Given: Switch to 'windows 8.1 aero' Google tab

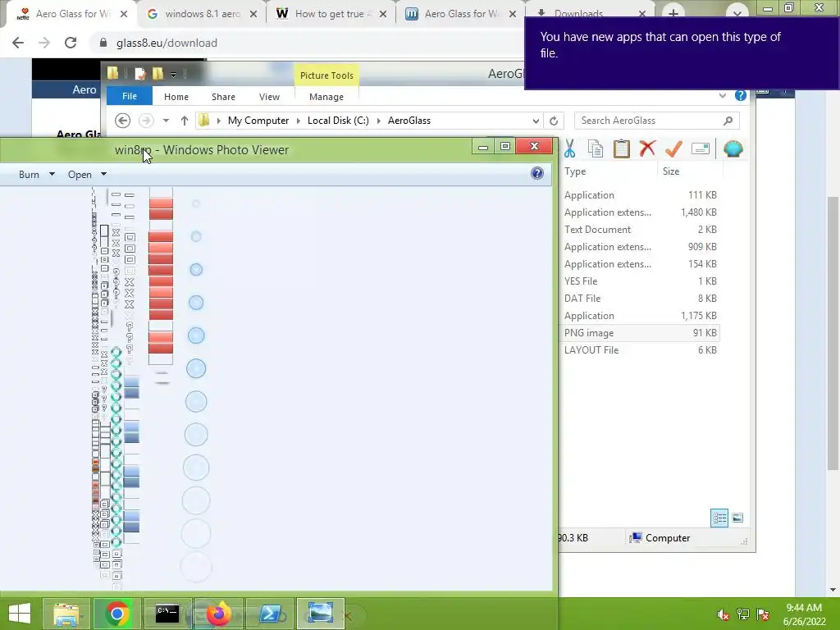Looking at the screenshot, I should coord(202,14).
